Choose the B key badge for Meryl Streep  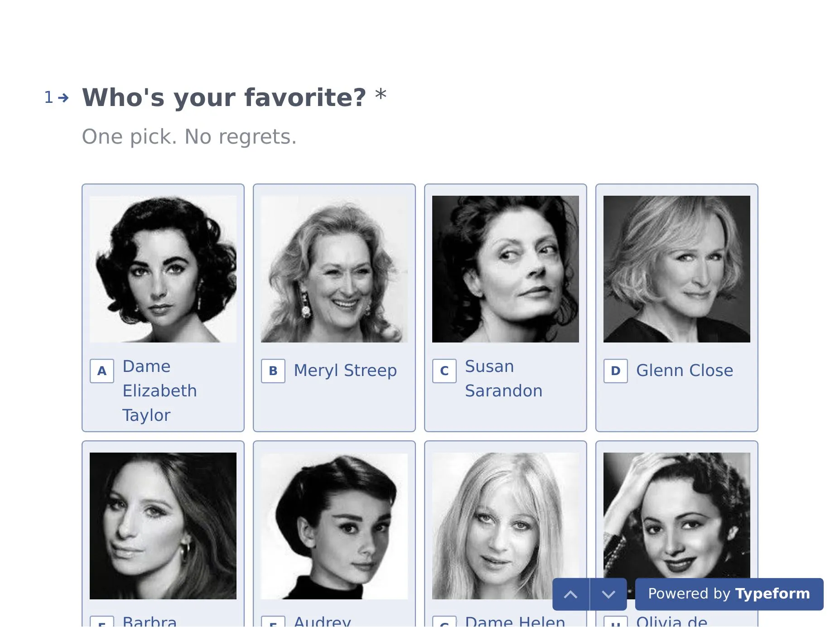[273, 371]
